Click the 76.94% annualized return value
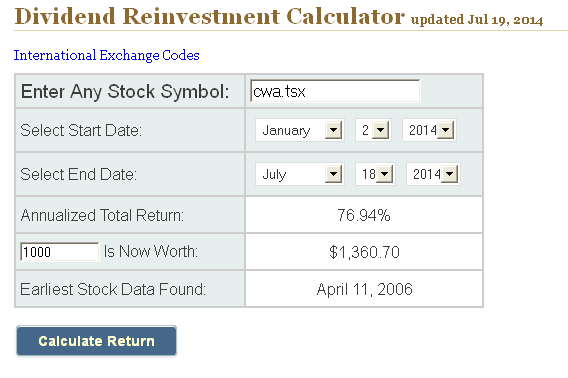This screenshot has width=568, height=378. 364,215
